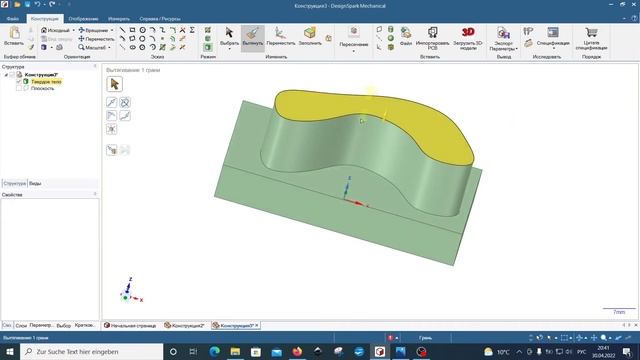Click the red X trim sketch icon
Image resolution: width=640 pixels, height=360 pixels.
coord(182,30)
